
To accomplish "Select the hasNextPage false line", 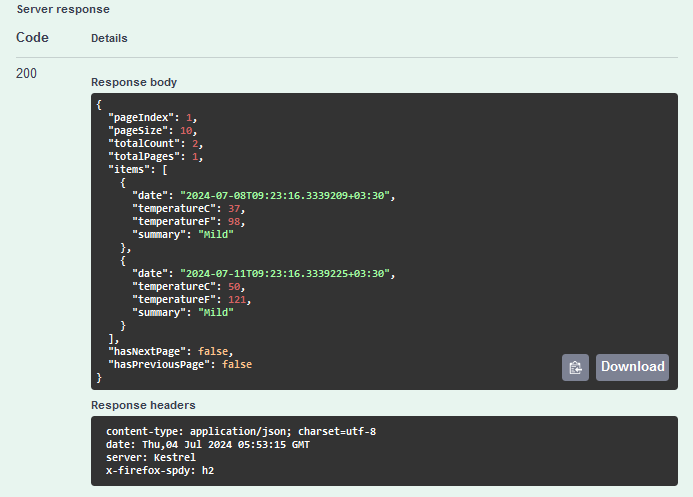I will 171,352.
